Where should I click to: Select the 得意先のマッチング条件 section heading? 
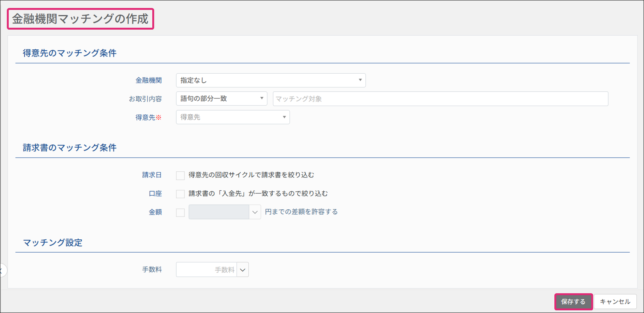[x=69, y=53]
